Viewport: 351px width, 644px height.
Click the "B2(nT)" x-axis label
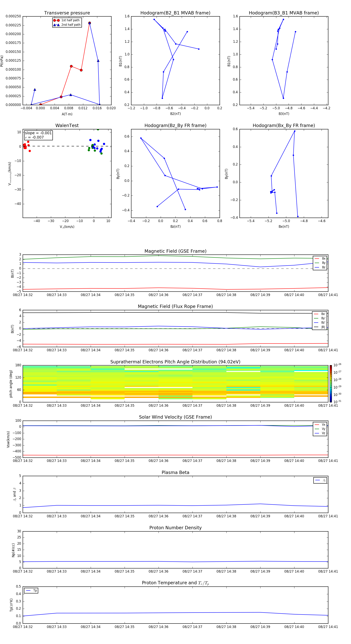[175, 114]
